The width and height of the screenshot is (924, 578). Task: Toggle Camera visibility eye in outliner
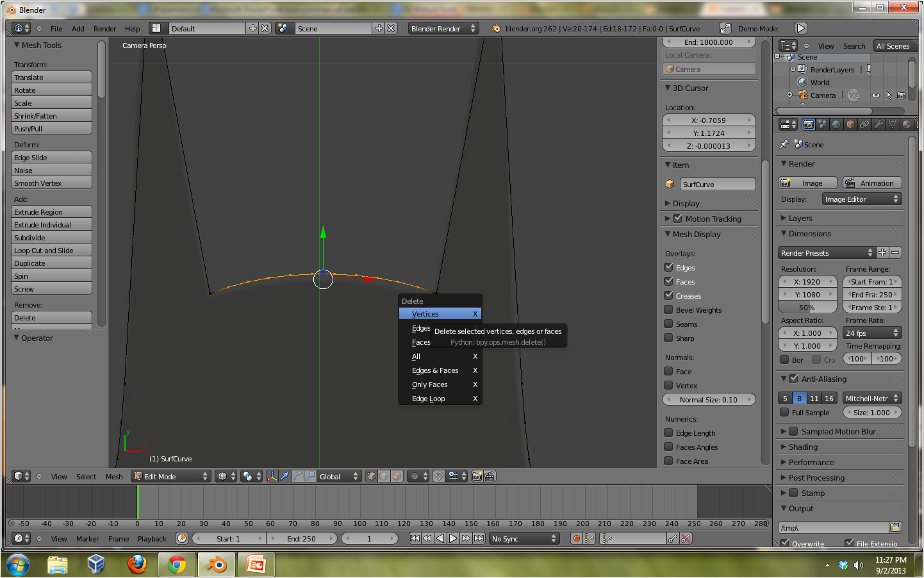[876, 95]
